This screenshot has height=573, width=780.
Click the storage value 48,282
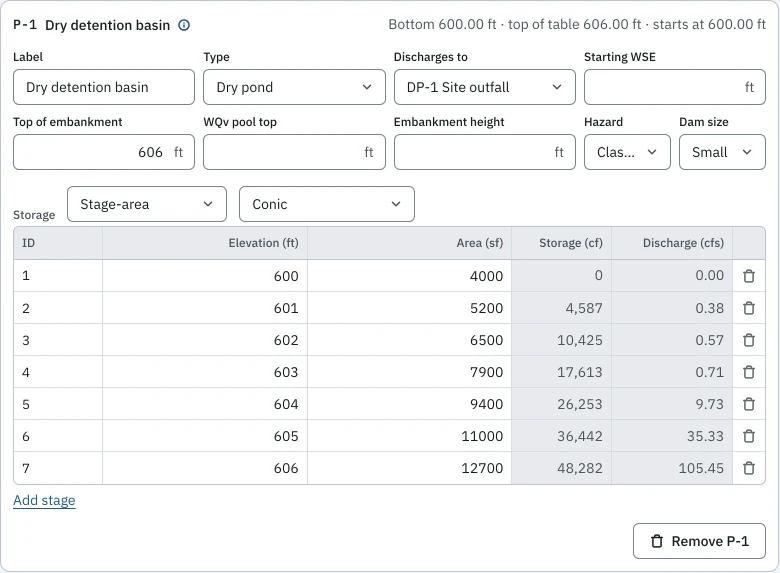click(x=580, y=468)
